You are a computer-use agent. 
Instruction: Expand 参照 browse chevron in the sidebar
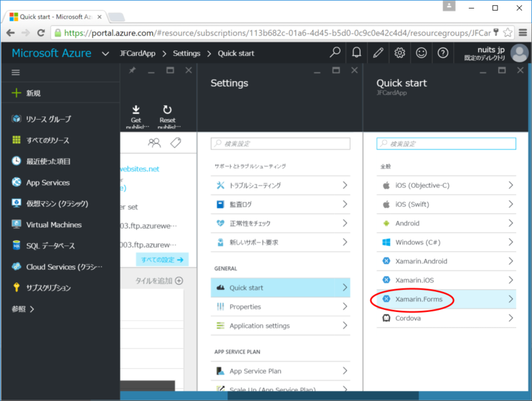[x=32, y=309]
